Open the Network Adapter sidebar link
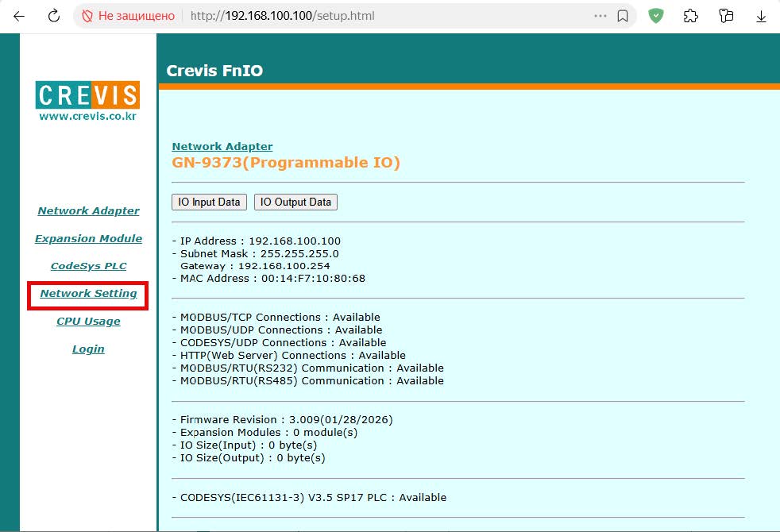 [88, 210]
